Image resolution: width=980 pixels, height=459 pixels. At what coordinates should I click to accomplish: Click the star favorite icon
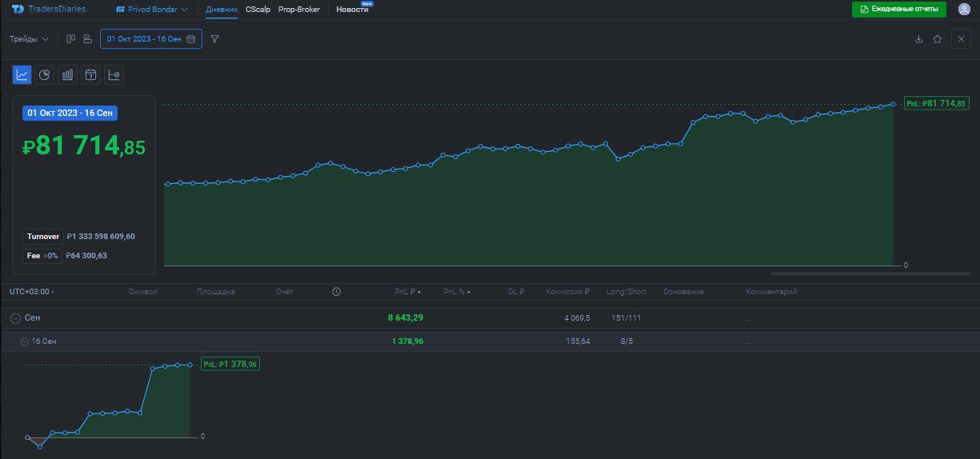click(938, 38)
